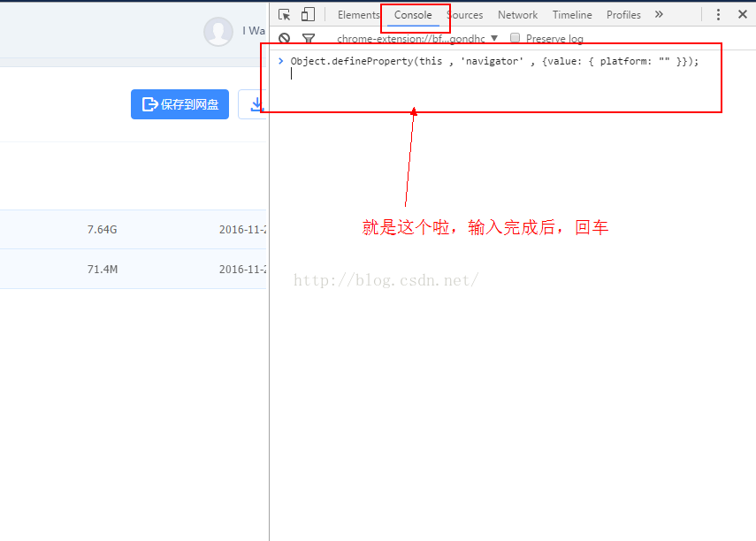Screen dimensions: 756x541
Task: Click the date in the 71.4M row
Action: click(242, 269)
